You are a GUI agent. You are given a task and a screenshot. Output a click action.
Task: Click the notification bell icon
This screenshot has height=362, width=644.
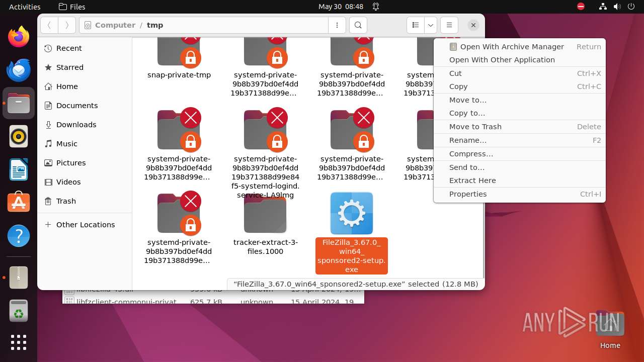click(x=376, y=7)
